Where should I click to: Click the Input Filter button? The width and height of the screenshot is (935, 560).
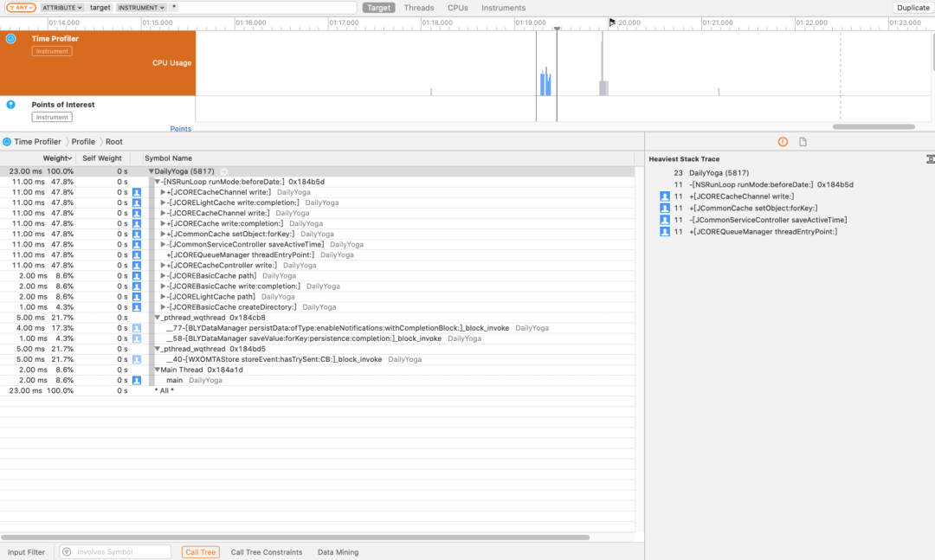pyautogui.click(x=26, y=552)
